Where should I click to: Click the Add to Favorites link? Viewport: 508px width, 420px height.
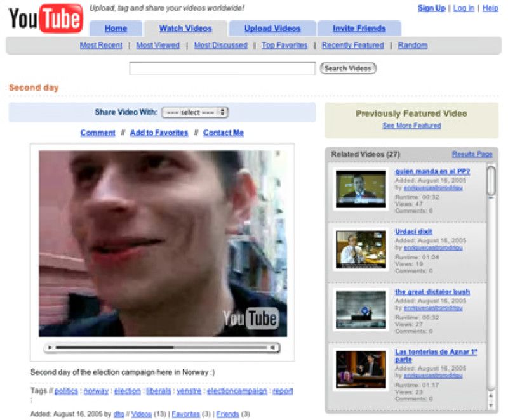[x=159, y=133]
